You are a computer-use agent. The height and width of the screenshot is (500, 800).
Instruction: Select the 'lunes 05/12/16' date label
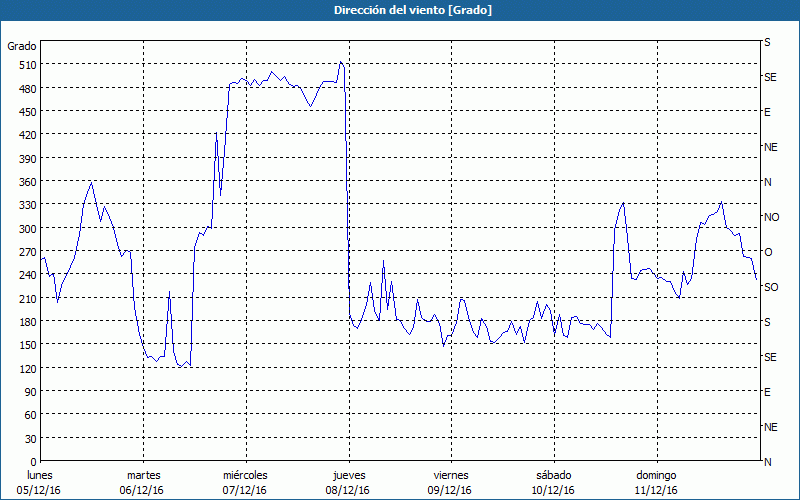tap(40, 482)
